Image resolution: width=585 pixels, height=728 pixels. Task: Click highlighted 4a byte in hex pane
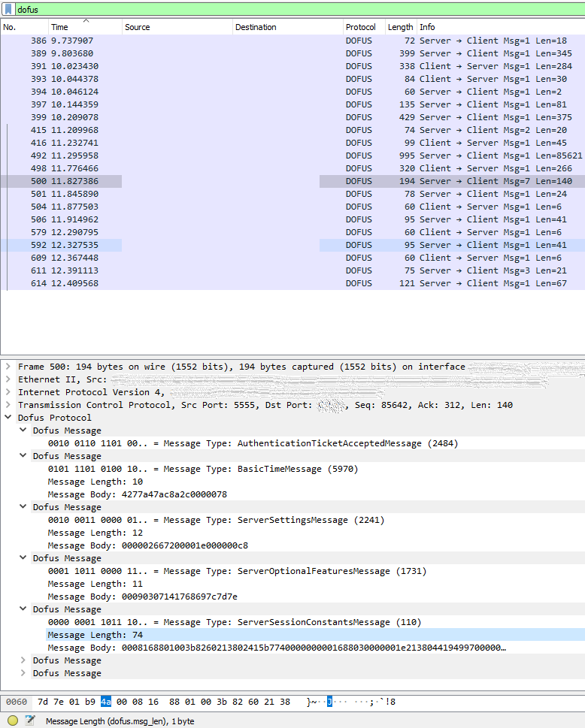[x=106, y=702]
